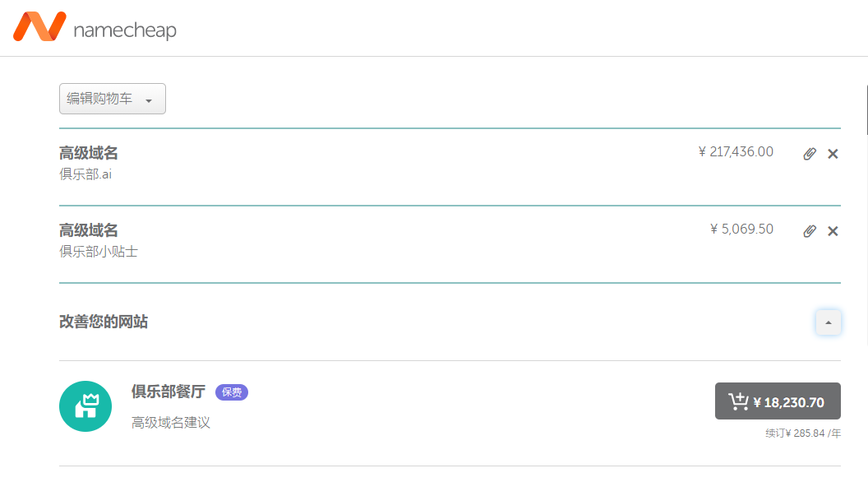The image size is (868, 482).
Task: Click the dropdown arrow in 编辑购物车
Action: (x=148, y=101)
